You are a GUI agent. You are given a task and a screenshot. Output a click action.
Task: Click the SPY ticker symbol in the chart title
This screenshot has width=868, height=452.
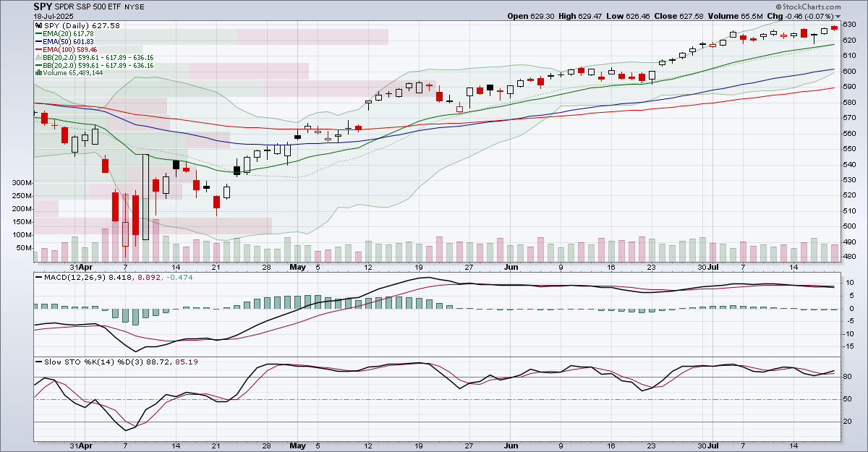pos(43,7)
